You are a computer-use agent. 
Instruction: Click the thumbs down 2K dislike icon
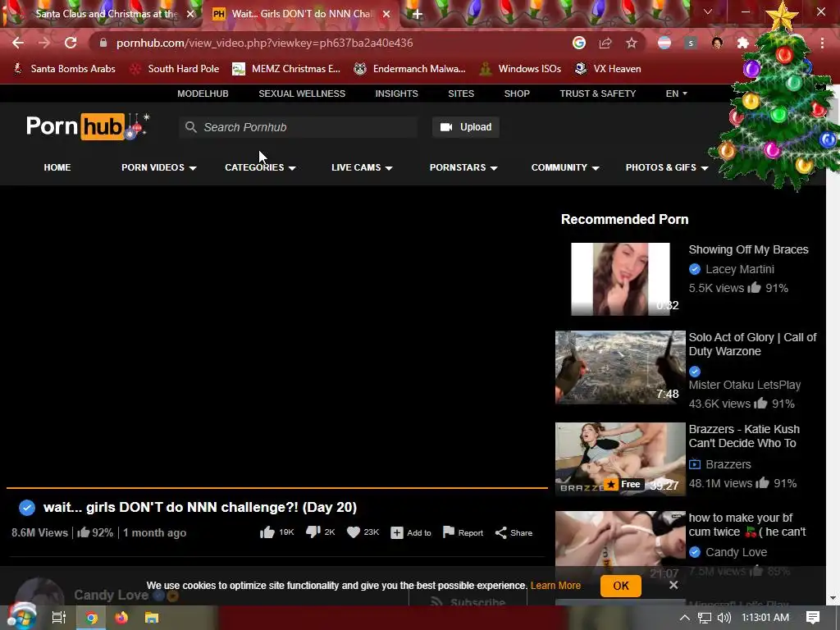tap(313, 532)
